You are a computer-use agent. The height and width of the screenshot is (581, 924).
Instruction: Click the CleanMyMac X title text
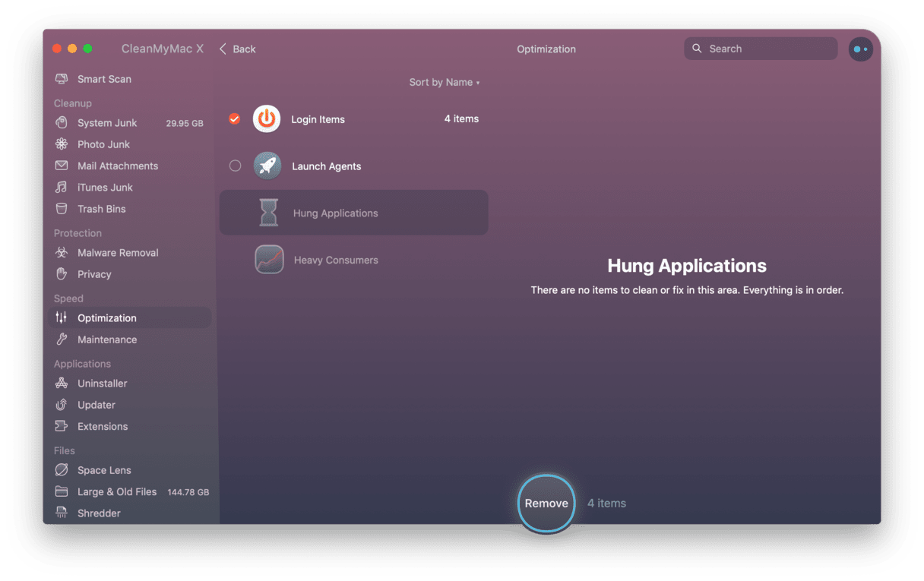[x=163, y=49]
